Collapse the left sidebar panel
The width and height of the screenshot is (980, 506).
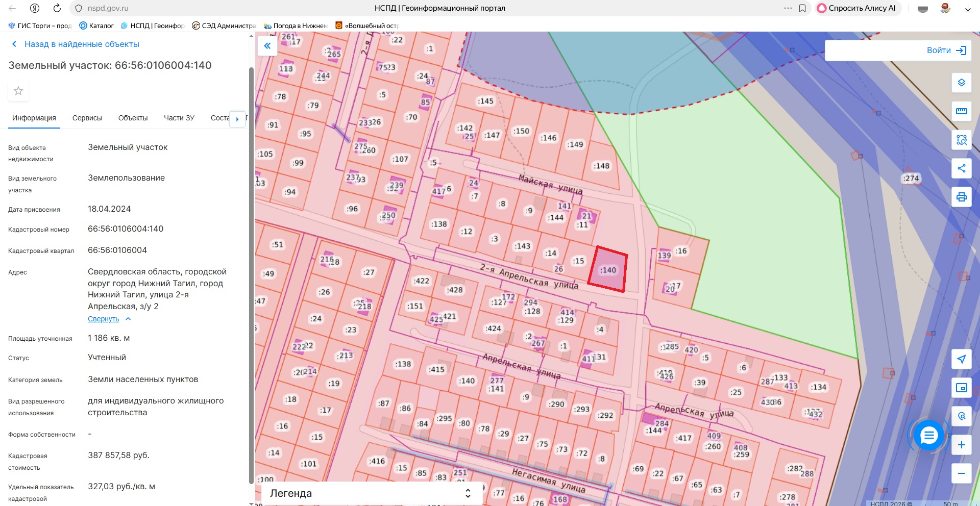267,46
